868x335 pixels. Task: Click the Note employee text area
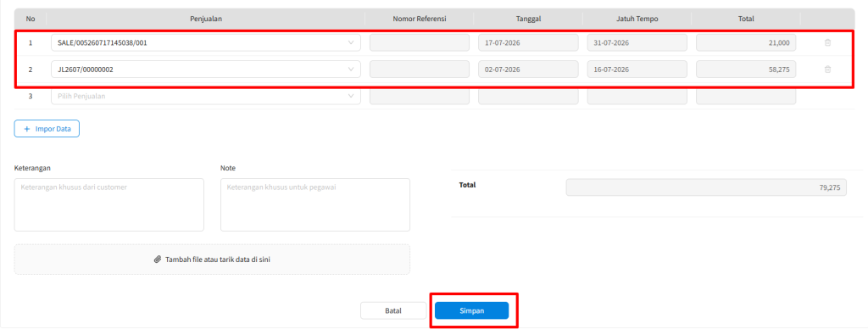coord(315,204)
